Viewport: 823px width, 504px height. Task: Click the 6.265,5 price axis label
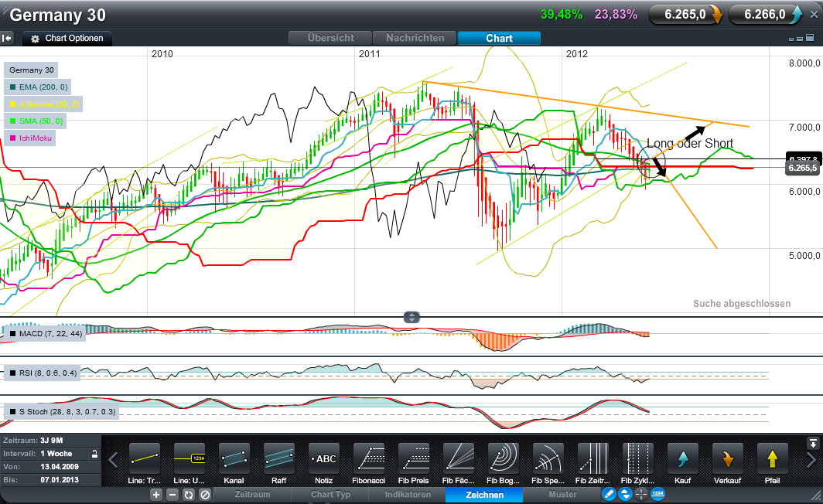(803, 168)
